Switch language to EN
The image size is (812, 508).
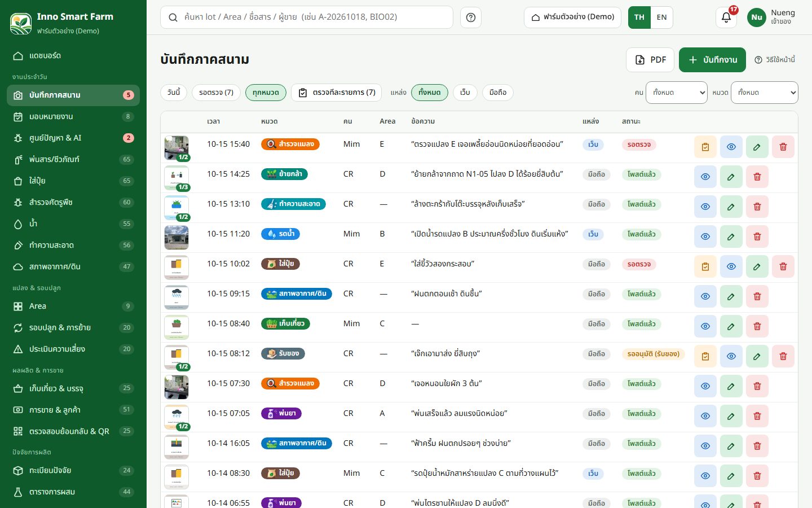click(662, 17)
